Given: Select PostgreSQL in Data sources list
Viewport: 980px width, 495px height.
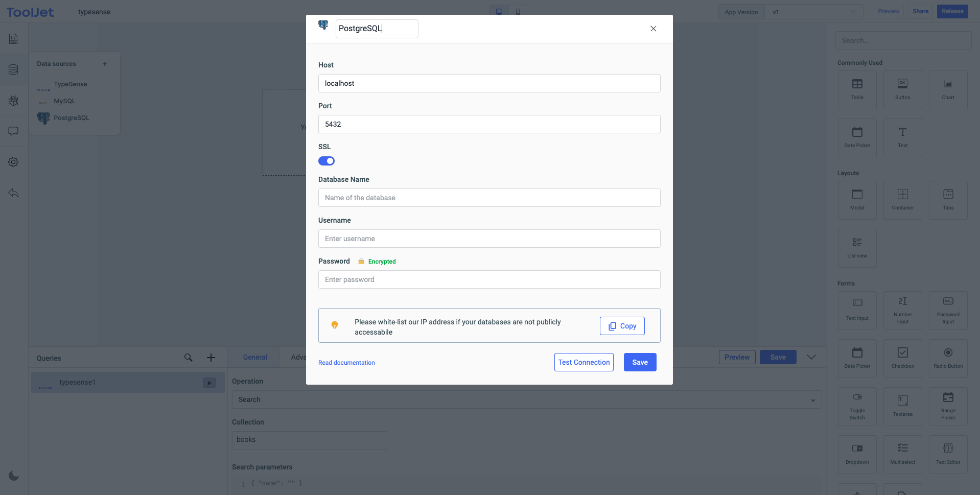Looking at the screenshot, I should click(x=71, y=118).
